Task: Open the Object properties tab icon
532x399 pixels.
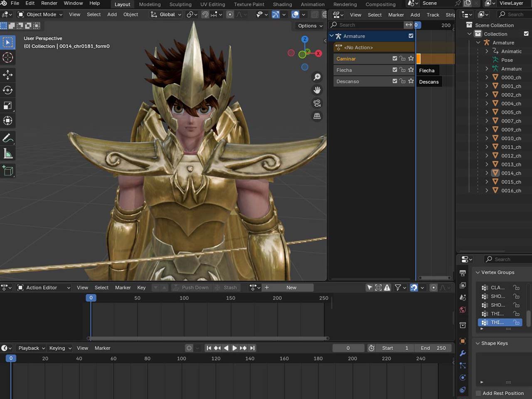Action: 463,341
